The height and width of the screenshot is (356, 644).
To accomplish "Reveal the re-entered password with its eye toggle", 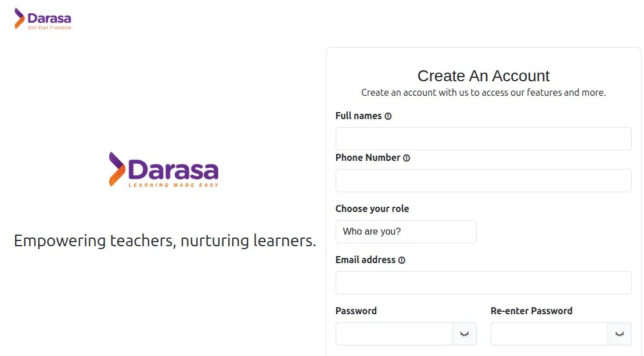I will (x=619, y=334).
